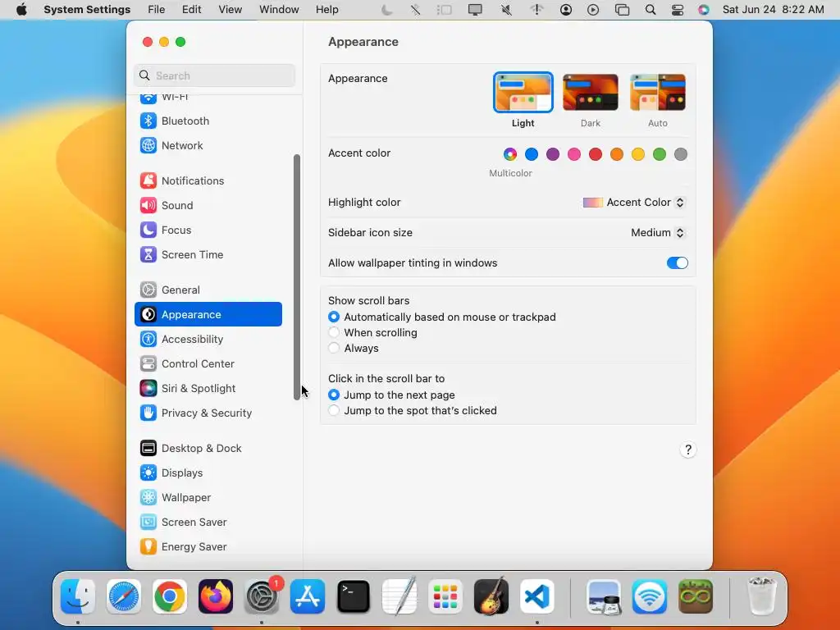
Task: Open Google Chrome in Dock
Action: pyautogui.click(x=170, y=597)
